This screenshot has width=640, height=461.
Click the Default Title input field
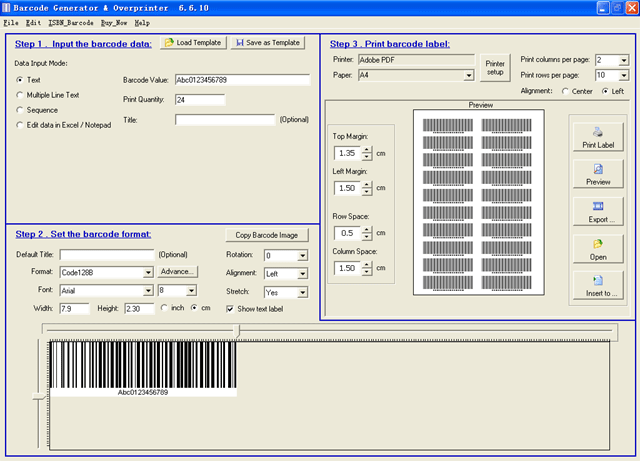107,255
